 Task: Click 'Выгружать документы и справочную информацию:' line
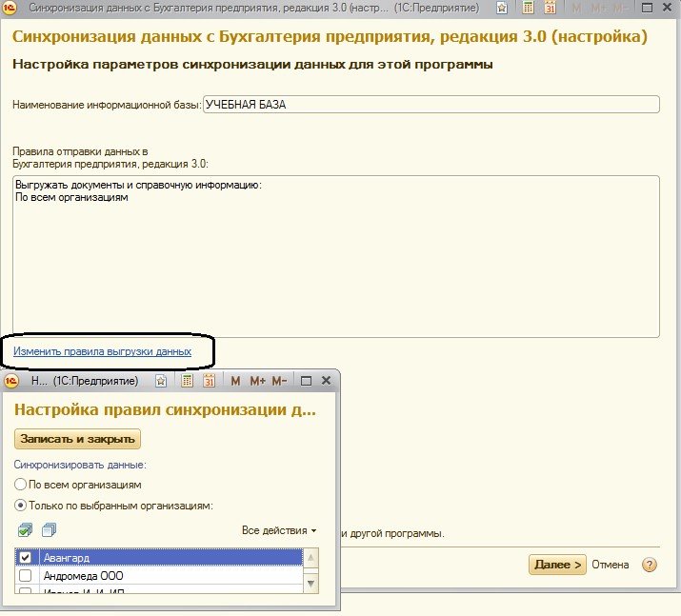138,185
